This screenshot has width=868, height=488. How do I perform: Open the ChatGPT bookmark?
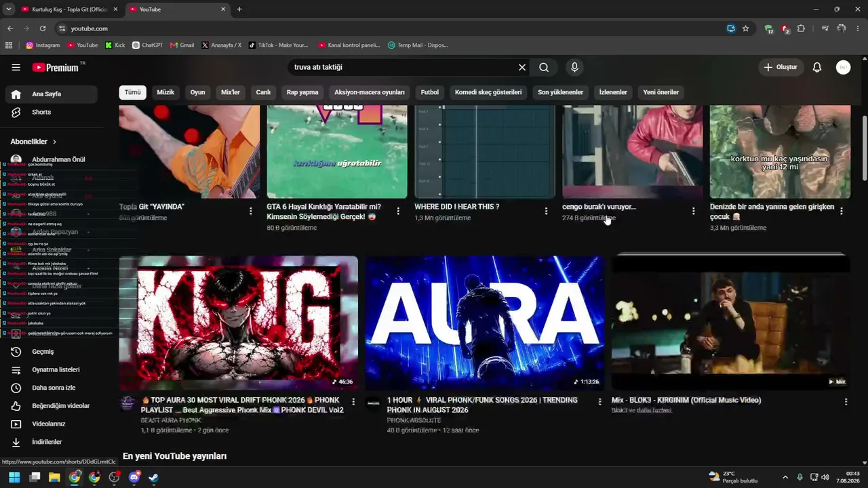coord(147,45)
